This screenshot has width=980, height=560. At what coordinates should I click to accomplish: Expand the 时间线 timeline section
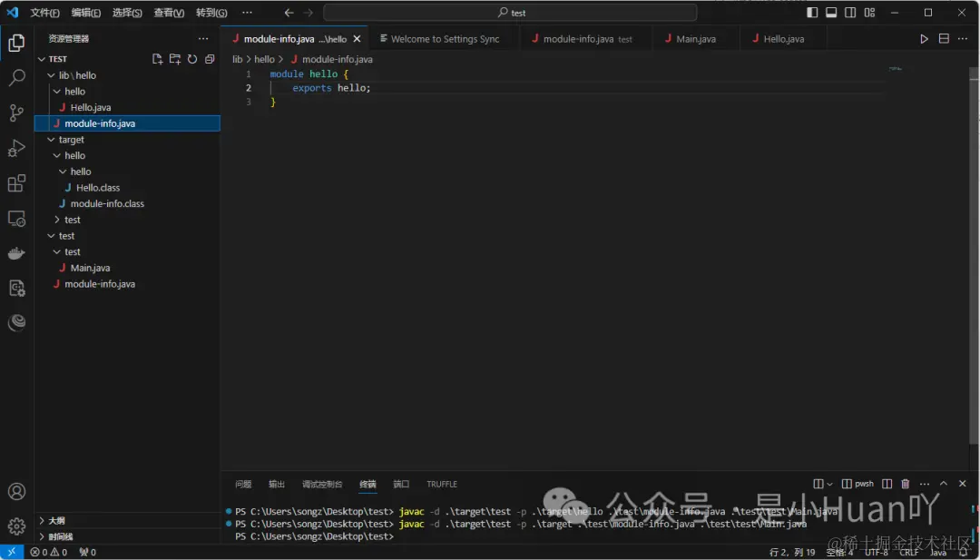click(x=127, y=536)
